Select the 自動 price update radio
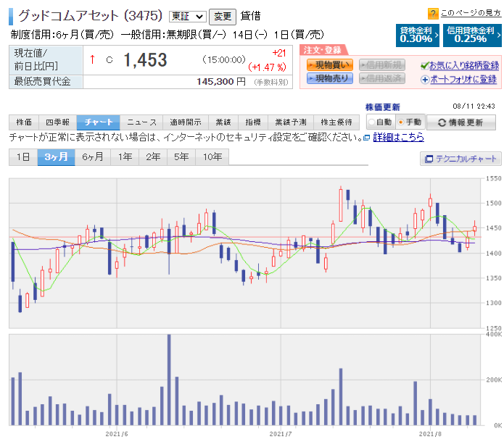 [x=372, y=122]
